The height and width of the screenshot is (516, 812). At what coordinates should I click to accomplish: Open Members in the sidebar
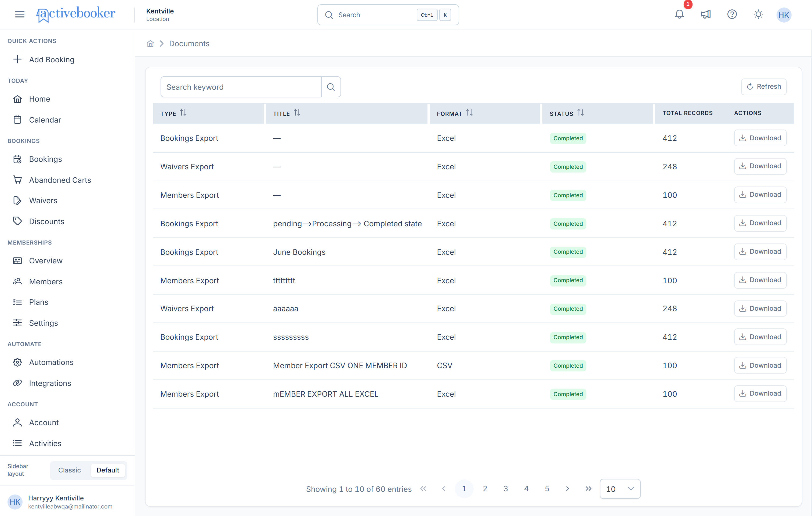point(38,281)
